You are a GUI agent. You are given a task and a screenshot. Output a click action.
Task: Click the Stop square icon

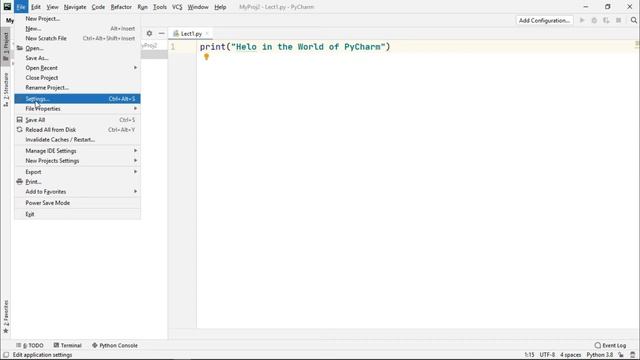619,20
